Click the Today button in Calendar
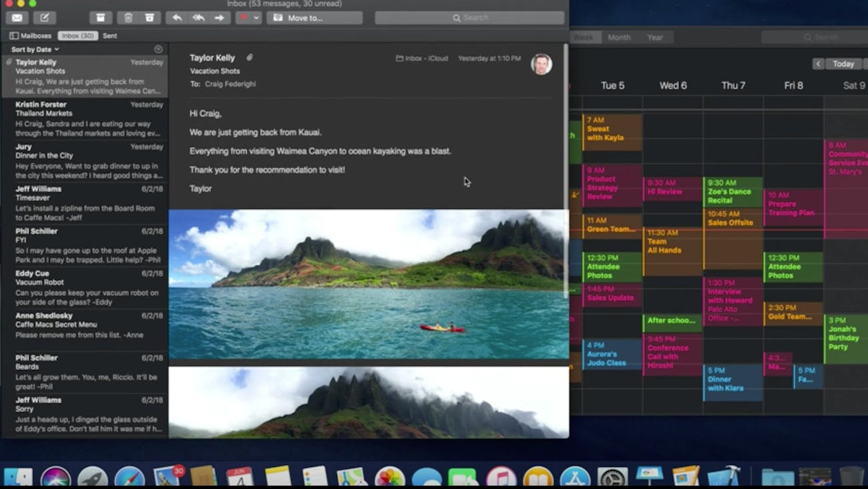This screenshot has width=868, height=489. pyautogui.click(x=843, y=64)
